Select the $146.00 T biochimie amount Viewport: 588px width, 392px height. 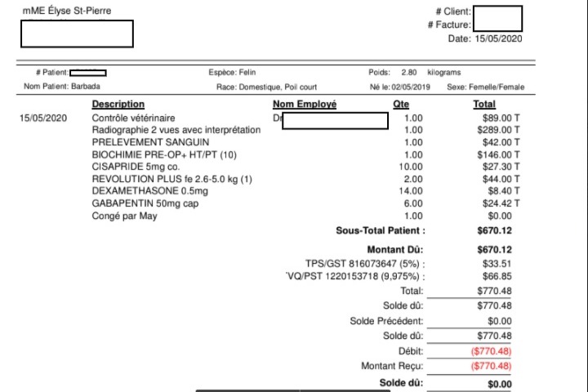click(x=498, y=154)
